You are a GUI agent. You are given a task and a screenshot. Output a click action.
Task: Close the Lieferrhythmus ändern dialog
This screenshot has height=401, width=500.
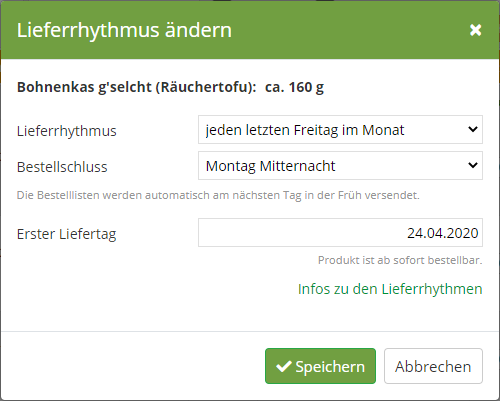(475, 30)
